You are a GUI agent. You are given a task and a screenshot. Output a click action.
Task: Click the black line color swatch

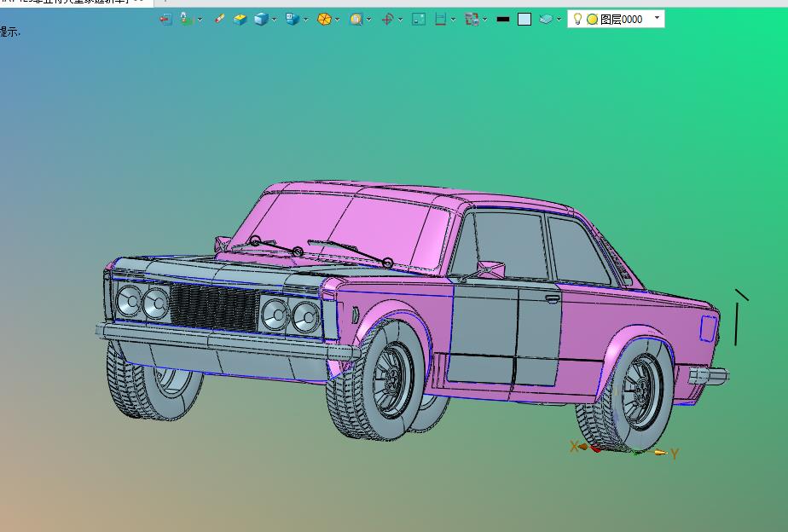pos(503,19)
